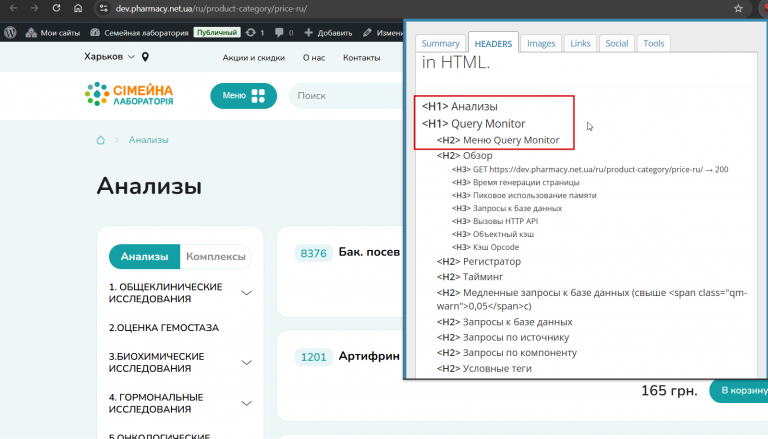
Task: Click product code 8376
Action: click(313, 253)
